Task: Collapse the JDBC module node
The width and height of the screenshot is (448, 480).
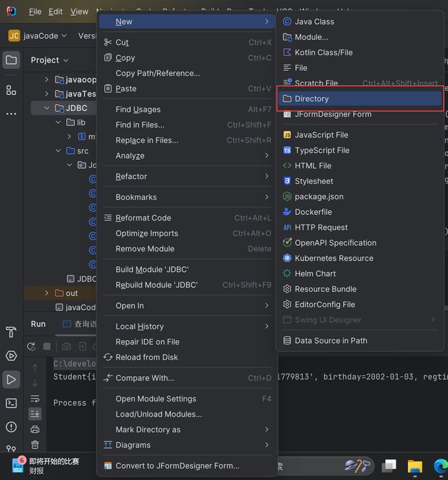Action: pos(47,108)
